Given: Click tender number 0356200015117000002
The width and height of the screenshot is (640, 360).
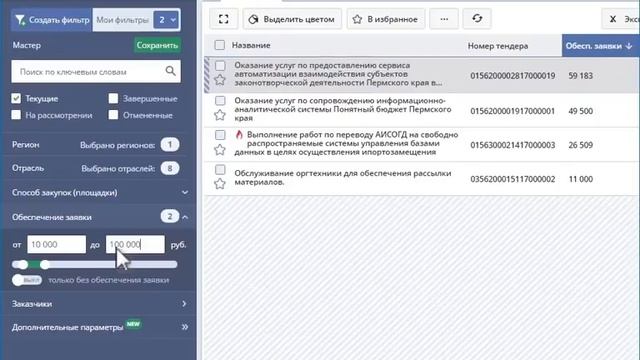Looking at the screenshot, I should [x=513, y=179].
